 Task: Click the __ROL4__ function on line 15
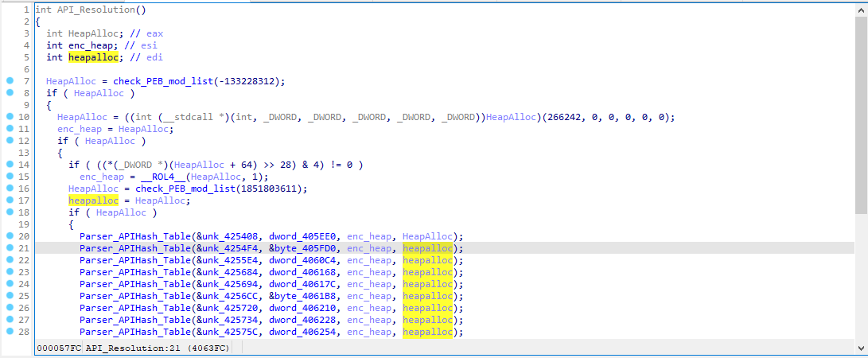pyautogui.click(x=160, y=177)
